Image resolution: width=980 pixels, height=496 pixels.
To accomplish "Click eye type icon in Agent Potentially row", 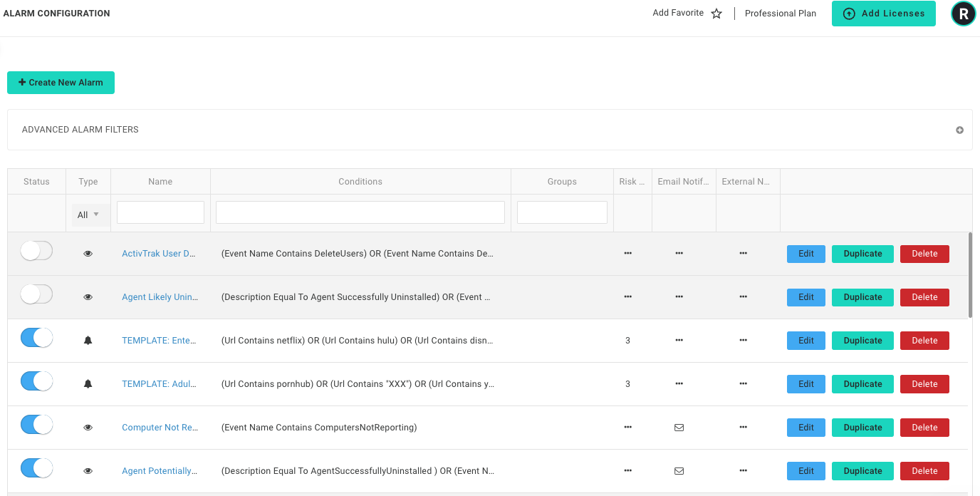I will (88, 471).
